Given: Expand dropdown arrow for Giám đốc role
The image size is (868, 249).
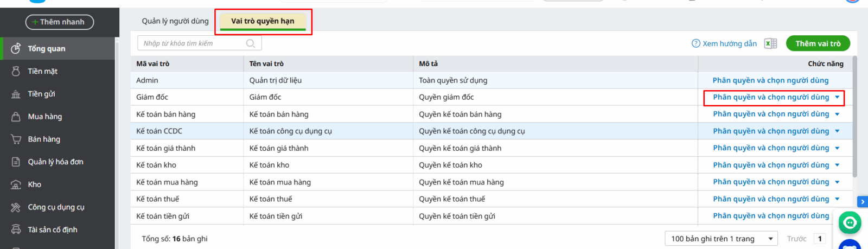Looking at the screenshot, I should (x=837, y=97).
